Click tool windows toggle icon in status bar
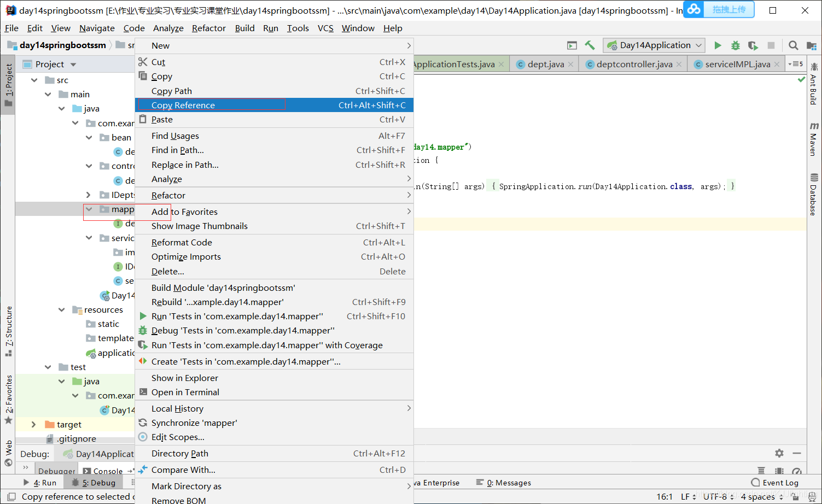Image resolution: width=822 pixels, height=504 pixels. click(x=11, y=497)
